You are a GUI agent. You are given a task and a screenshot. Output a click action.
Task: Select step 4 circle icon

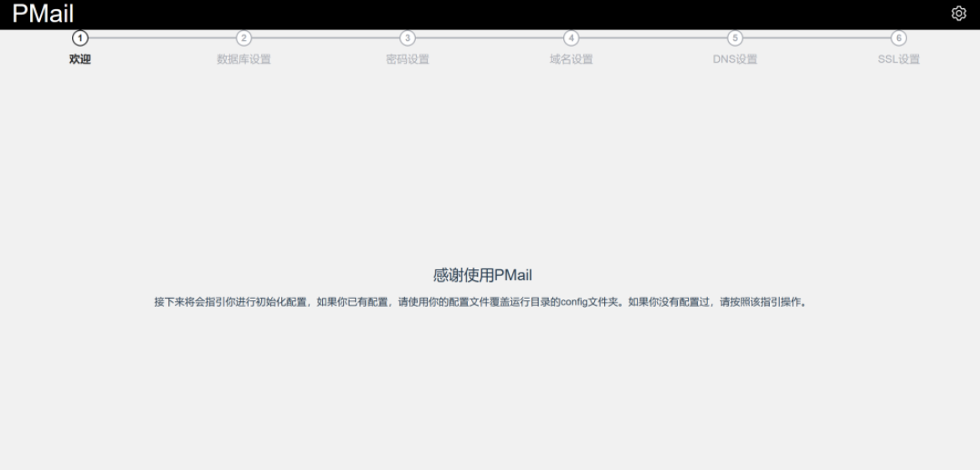tap(572, 38)
